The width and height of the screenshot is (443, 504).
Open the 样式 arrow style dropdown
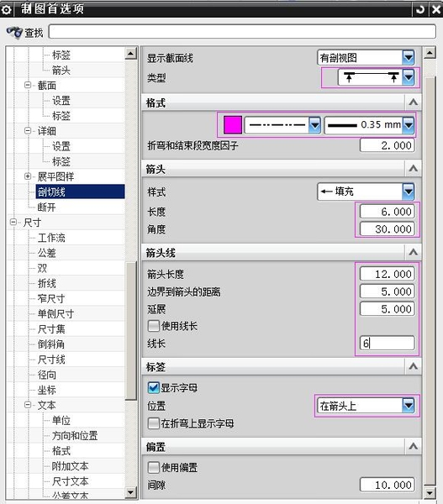408,192
